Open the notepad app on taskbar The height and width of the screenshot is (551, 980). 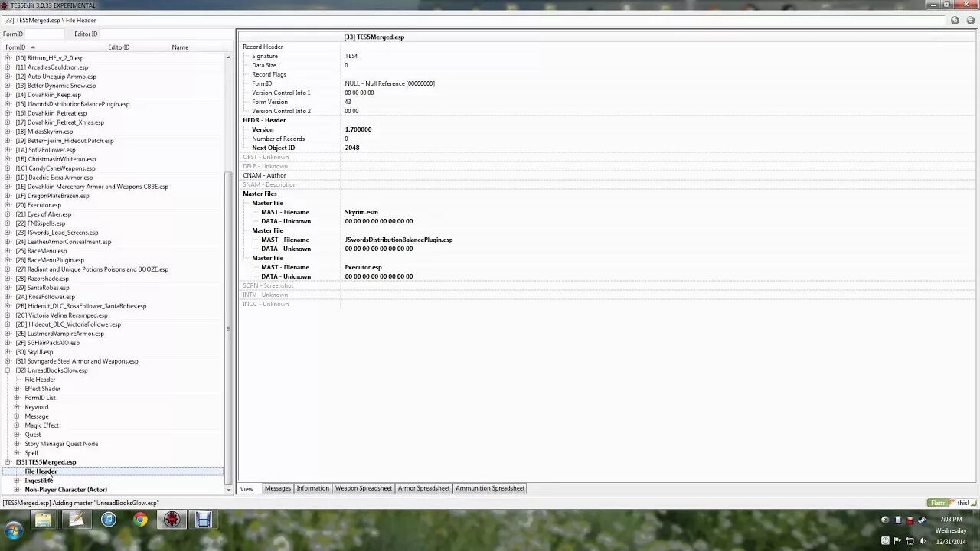(77, 520)
